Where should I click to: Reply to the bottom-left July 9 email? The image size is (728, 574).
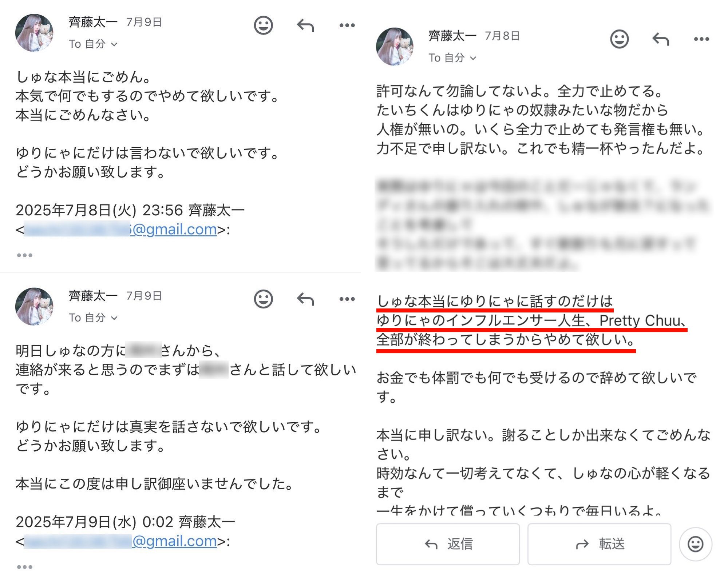click(x=305, y=299)
